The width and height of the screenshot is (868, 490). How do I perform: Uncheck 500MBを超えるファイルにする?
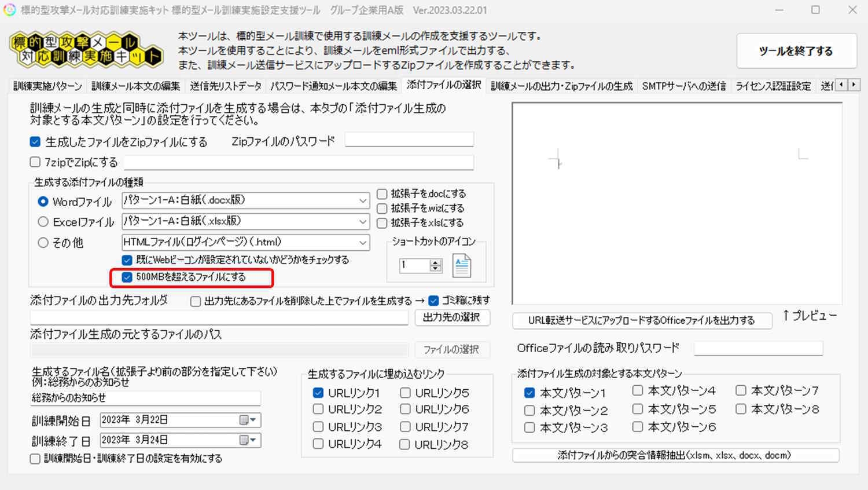click(127, 277)
